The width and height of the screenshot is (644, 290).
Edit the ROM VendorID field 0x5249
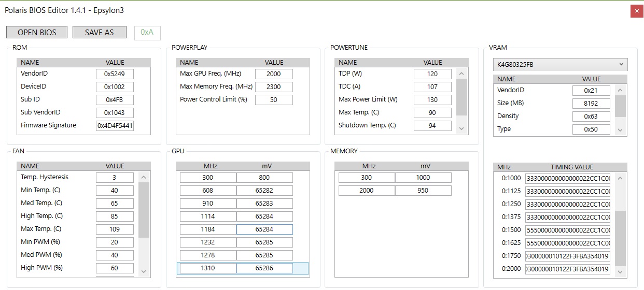coord(115,74)
